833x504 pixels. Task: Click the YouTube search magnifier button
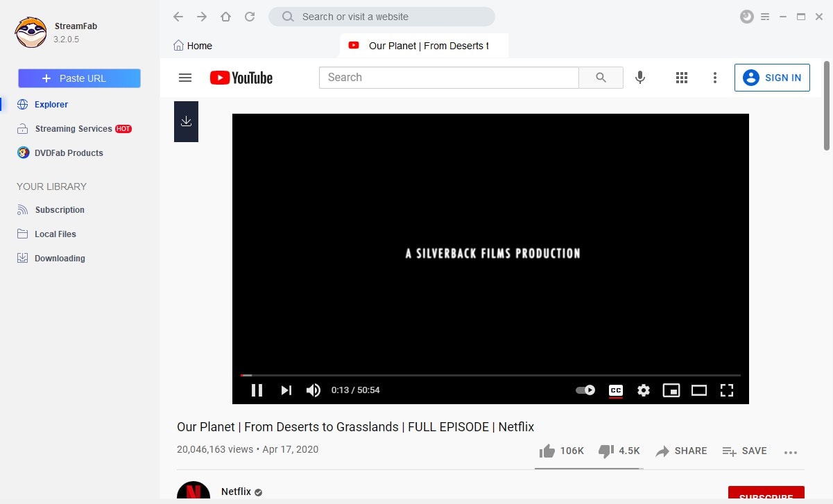click(x=601, y=78)
